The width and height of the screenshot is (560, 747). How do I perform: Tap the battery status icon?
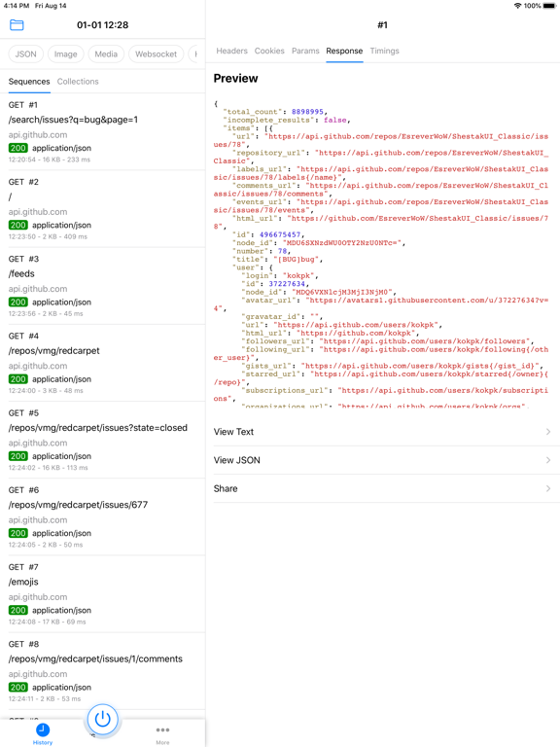549,6
